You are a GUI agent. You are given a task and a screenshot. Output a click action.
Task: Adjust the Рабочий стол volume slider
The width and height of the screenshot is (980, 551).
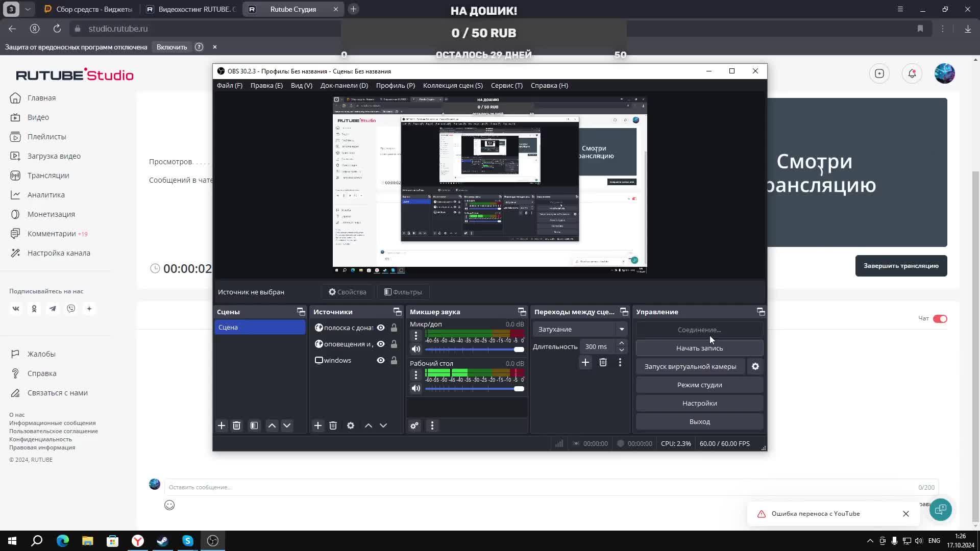(519, 389)
